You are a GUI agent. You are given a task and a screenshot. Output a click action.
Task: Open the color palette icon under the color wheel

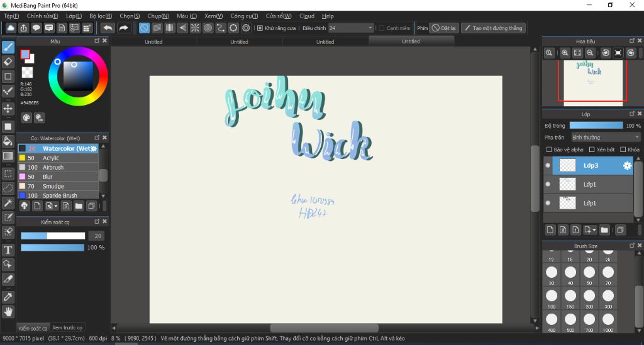pyautogui.click(x=26, y=118)
